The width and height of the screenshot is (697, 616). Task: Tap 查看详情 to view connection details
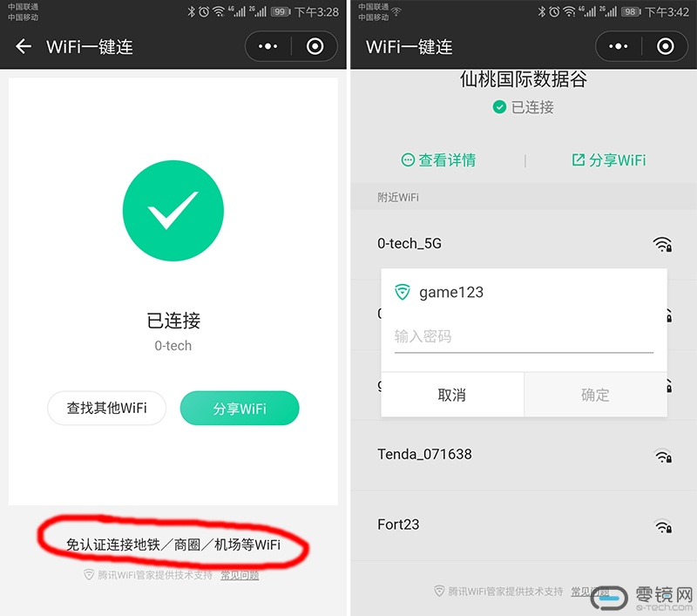pyautogui.click(x=438, y=160)
